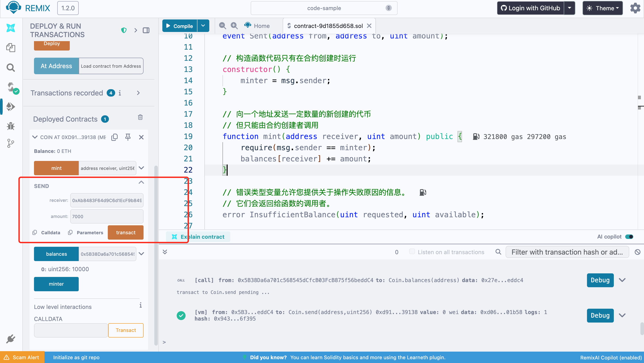This screenshot has height=363, width=644.
Task: Open the Search in files icon
Action: 11,68
